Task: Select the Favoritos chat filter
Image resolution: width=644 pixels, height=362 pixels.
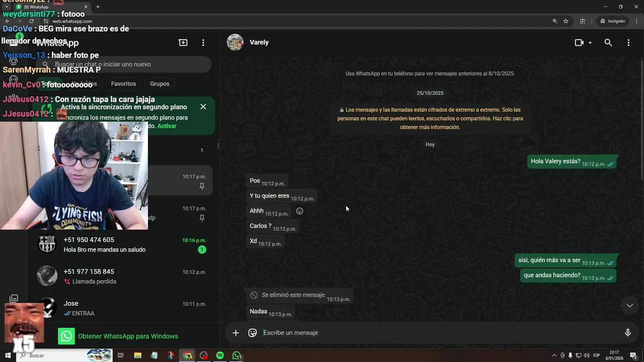Action: tap(123, 83)
